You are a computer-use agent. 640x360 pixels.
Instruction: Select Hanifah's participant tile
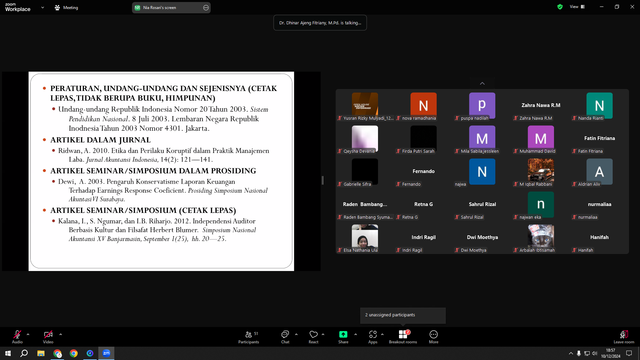[x=599, y=238]
